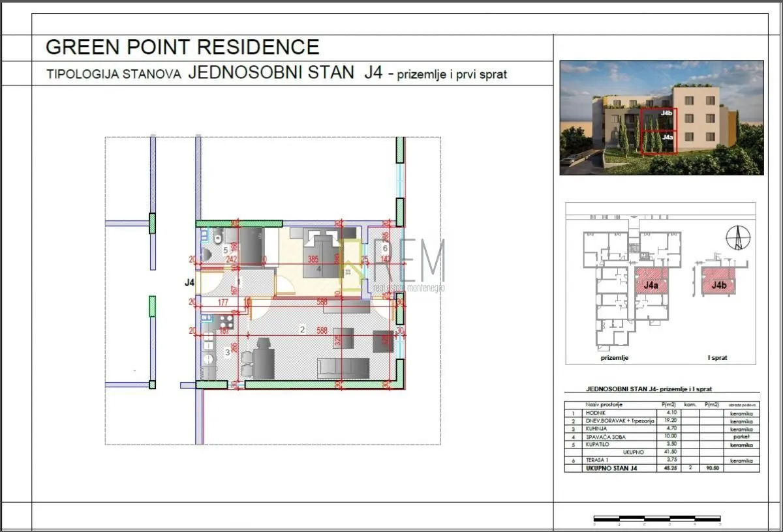Click the 242 dimension in the bathroom
This screenshot has height=532, width=783.
[x=230, y=259]
